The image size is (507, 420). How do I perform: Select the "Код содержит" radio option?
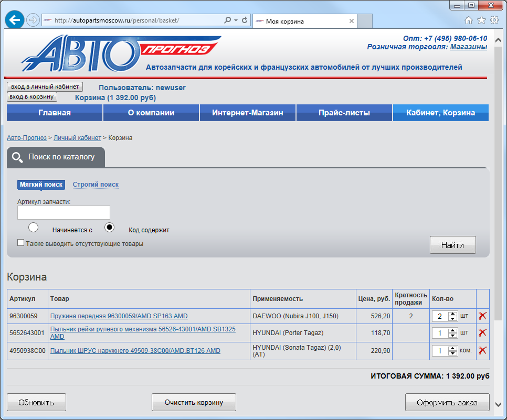[110, 228]
